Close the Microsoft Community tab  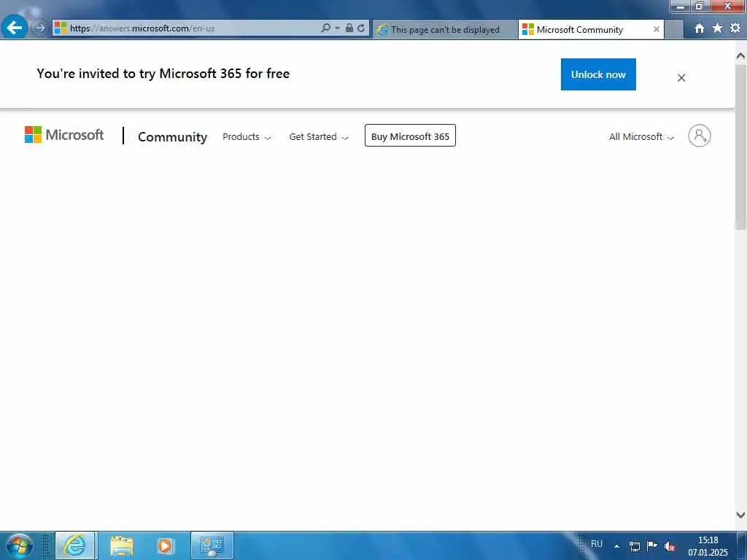pos(656,29)
